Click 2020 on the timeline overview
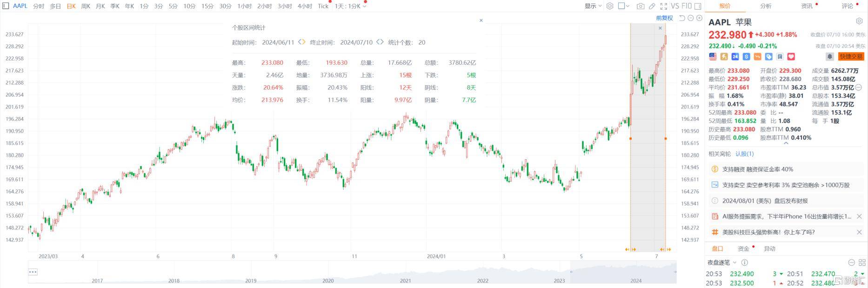 [328, 281]
